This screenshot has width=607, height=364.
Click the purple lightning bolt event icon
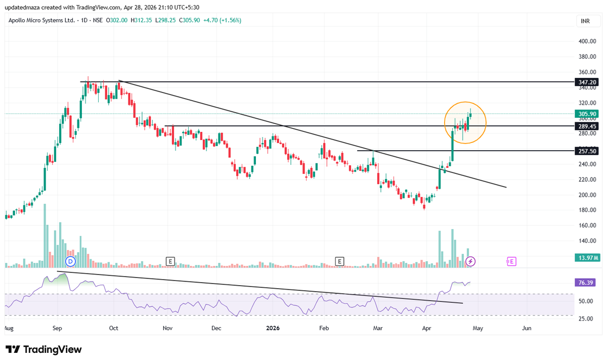tap(471, 261)
